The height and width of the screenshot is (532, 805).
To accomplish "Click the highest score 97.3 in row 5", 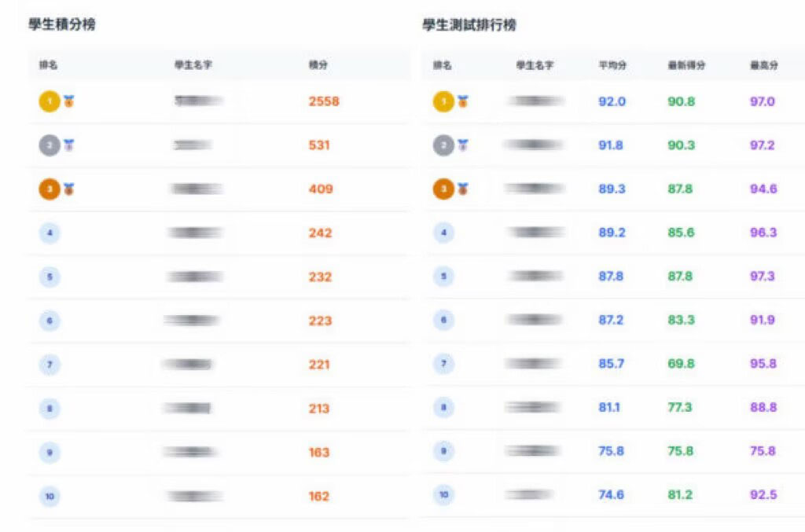I will click(763, 277).
